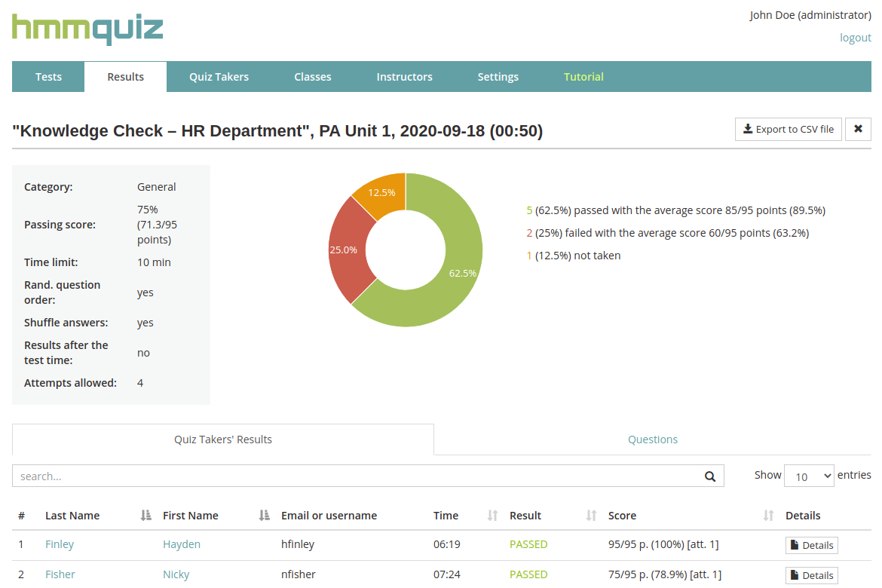Export results to CSV file
The height and width of the screenshot is (588, 882).
(x=788, y=129)
